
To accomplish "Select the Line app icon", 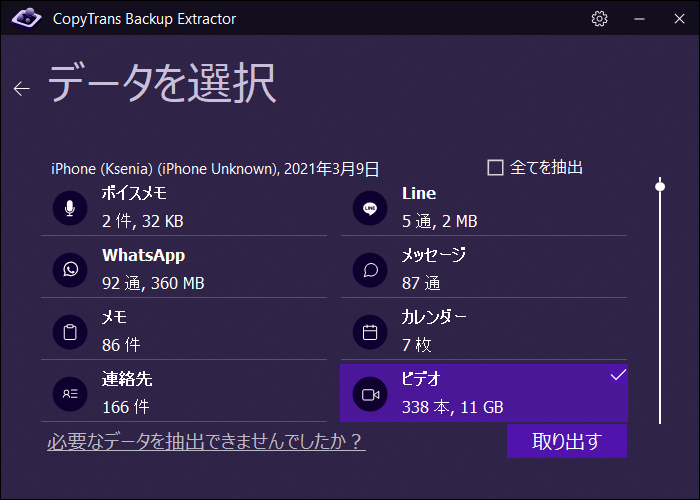I will tap(370, 208).
